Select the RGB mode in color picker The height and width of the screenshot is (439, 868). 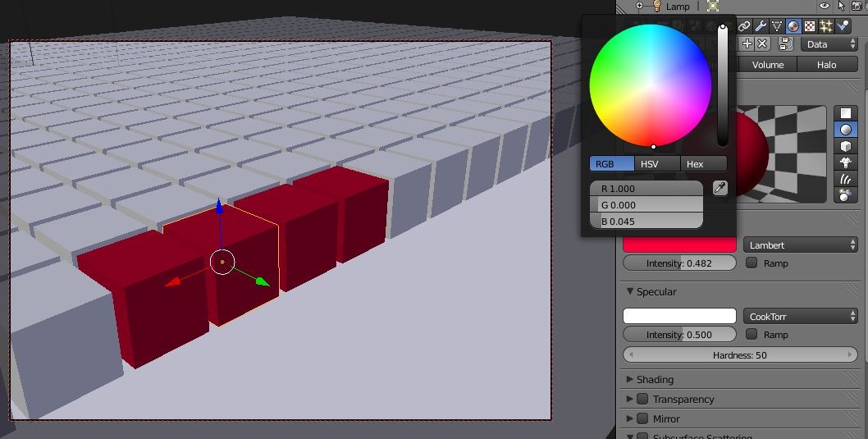[612, 164]
